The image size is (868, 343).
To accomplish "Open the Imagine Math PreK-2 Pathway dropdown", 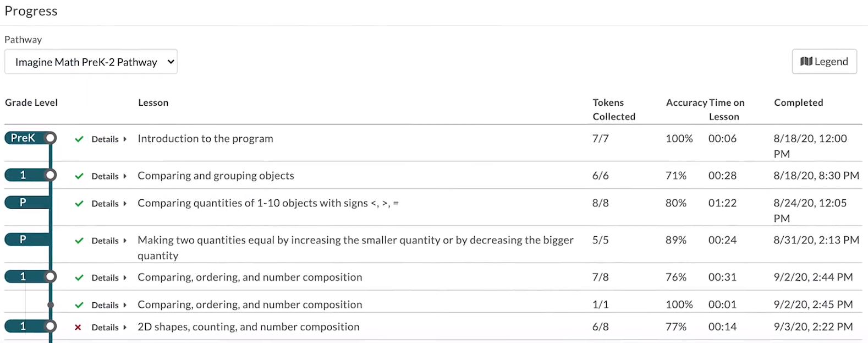I will tap(91, 62).
